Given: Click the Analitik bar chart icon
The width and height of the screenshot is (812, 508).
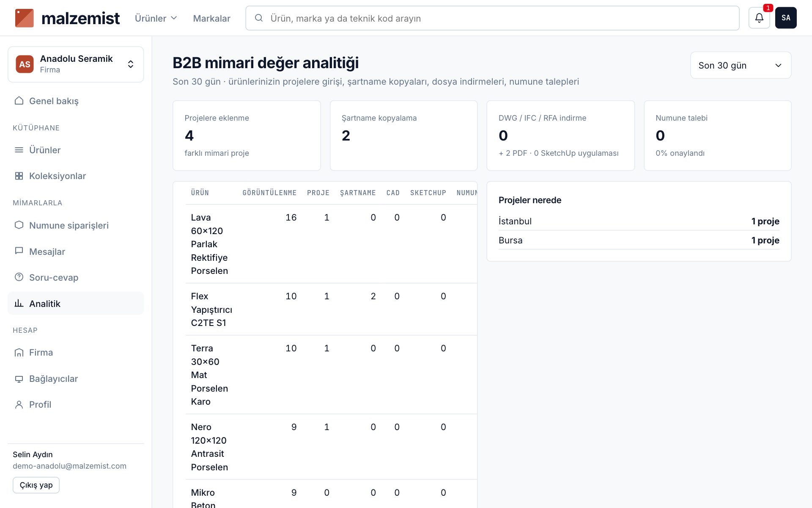Looking at the screenshot, I should (x=19, y=303).
